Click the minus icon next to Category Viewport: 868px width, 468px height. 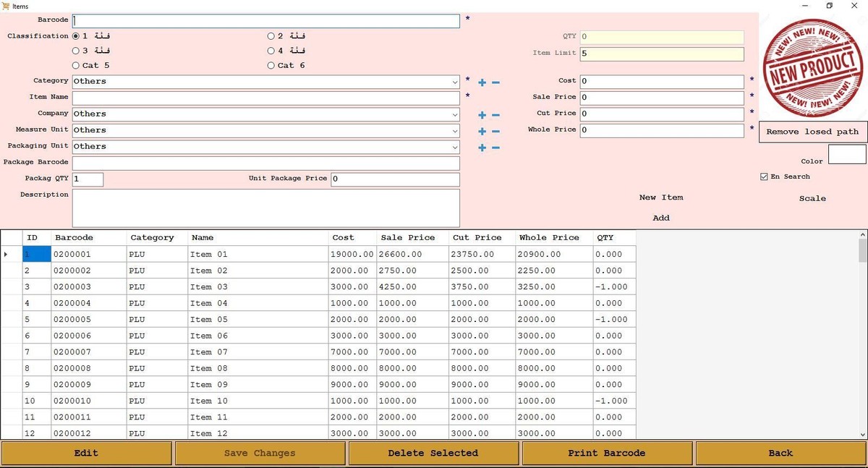coord(495,82)
